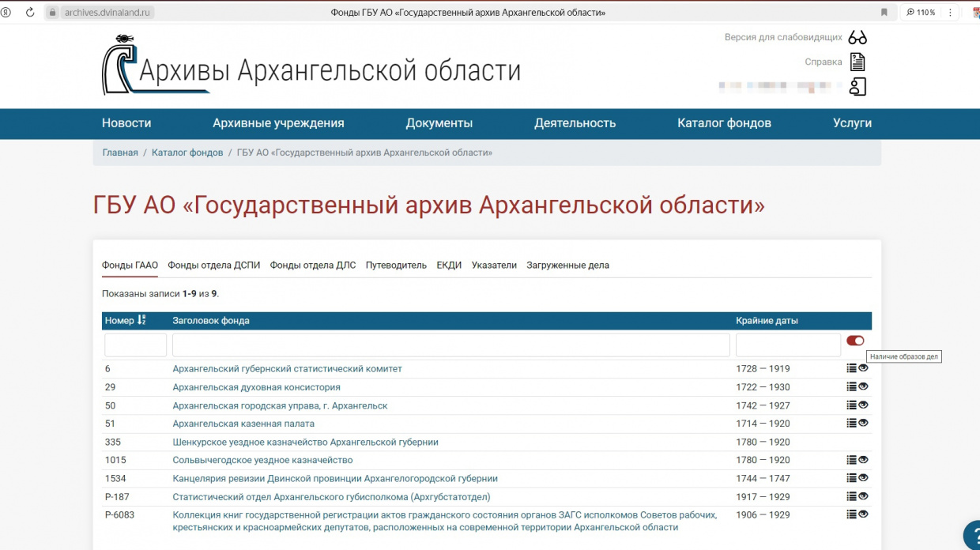The height and width of the screenshot is (550, 980).
Task: Open Канцелярия ревизии Двинской провинции fund
Action: click(x=335, y=478)
